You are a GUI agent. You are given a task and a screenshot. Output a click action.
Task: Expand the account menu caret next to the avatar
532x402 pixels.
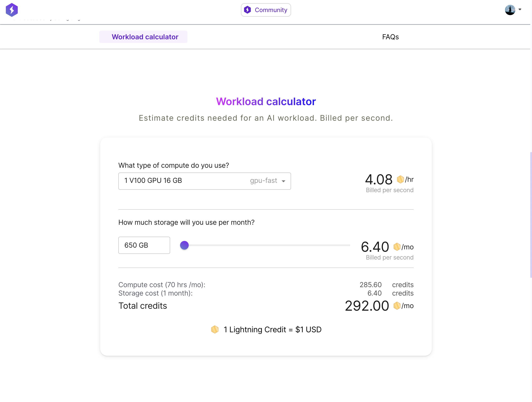[x=520, y=10]
